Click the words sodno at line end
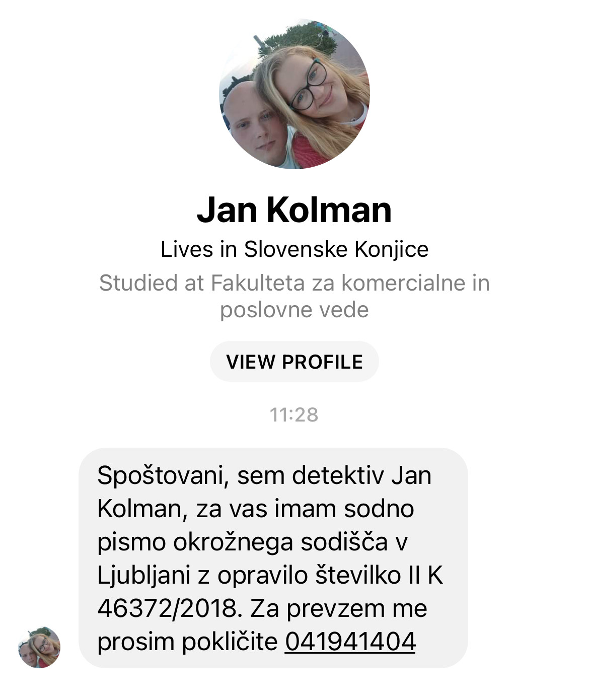 point(379,509)
